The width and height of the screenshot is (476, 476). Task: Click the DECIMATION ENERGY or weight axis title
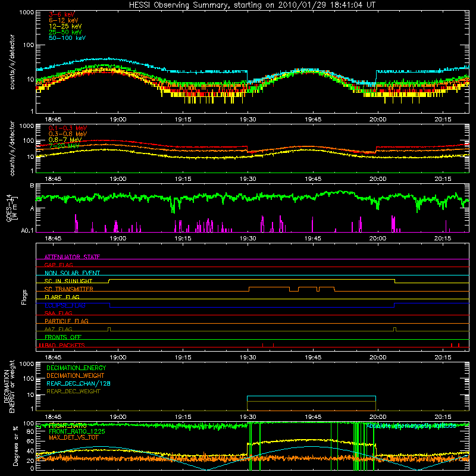9,386
